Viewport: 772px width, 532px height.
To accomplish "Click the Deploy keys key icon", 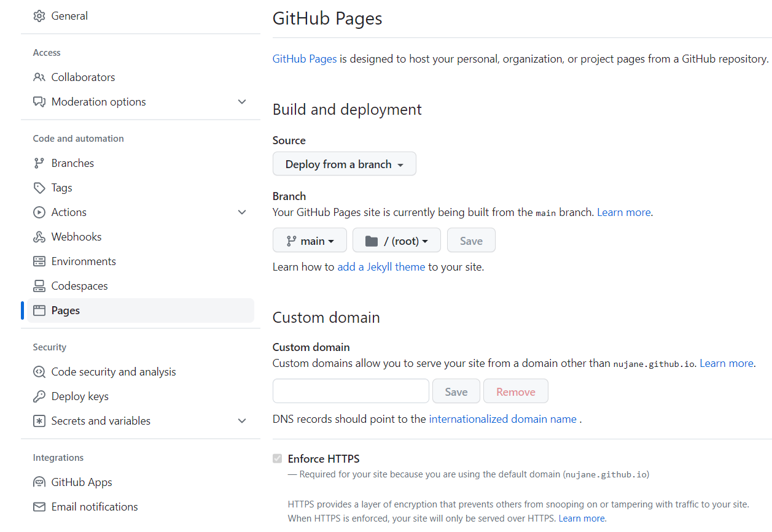I will (39, 396).
